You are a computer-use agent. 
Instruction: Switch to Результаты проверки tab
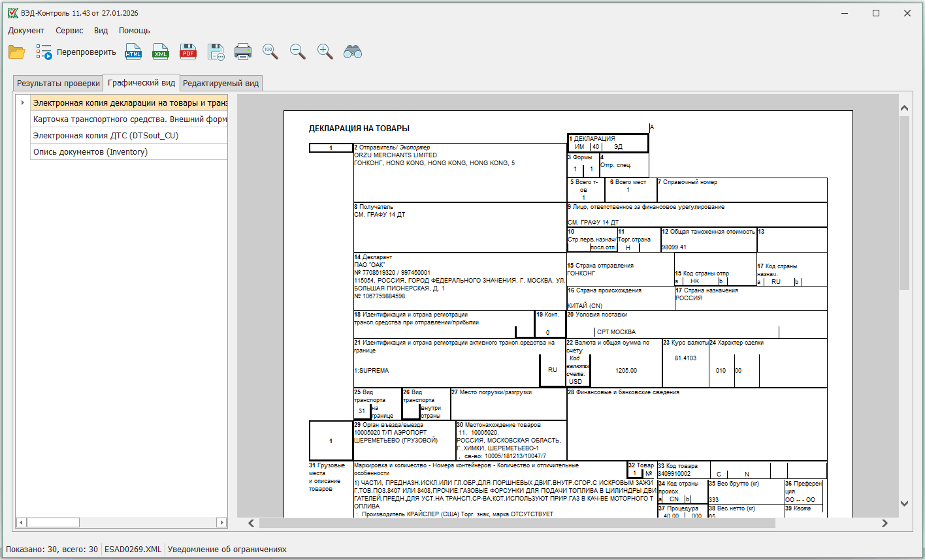(x=59, y=84)
